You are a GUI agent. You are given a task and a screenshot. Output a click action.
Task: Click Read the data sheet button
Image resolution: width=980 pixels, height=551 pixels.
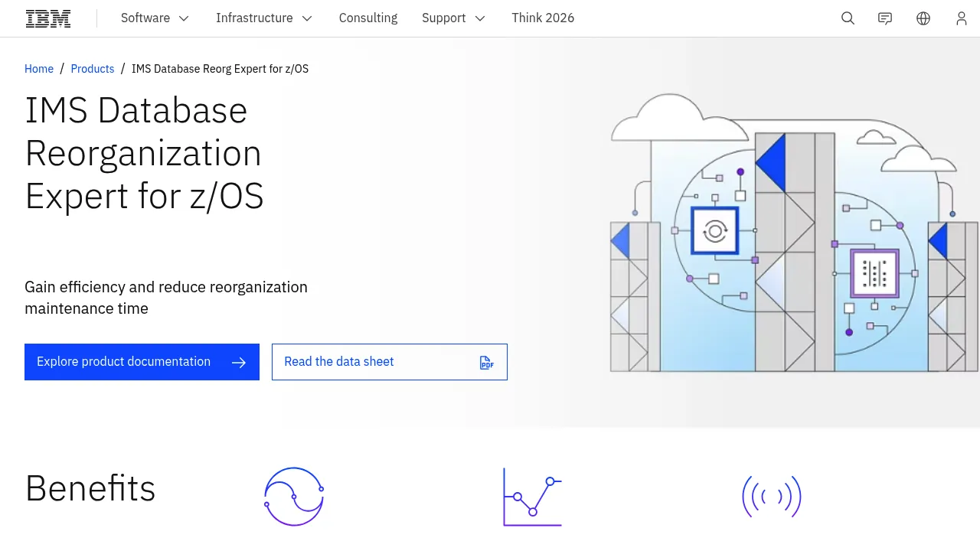pyautogui.click(x=390, y=362)
